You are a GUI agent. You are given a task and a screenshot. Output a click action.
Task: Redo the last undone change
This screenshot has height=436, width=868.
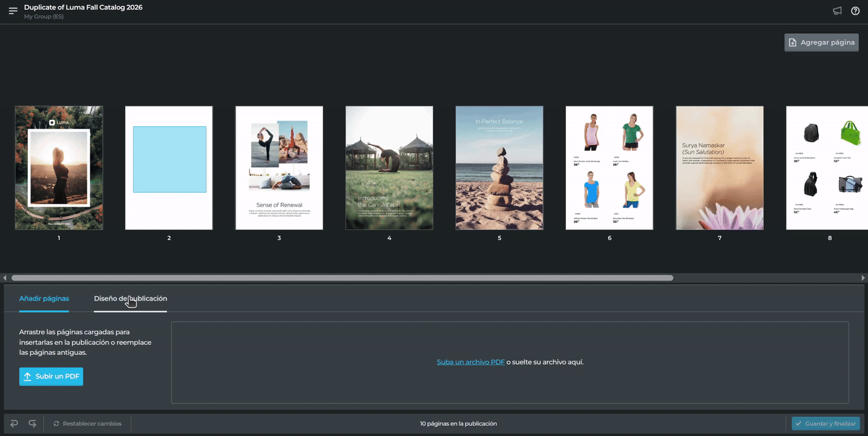[33, 423]
